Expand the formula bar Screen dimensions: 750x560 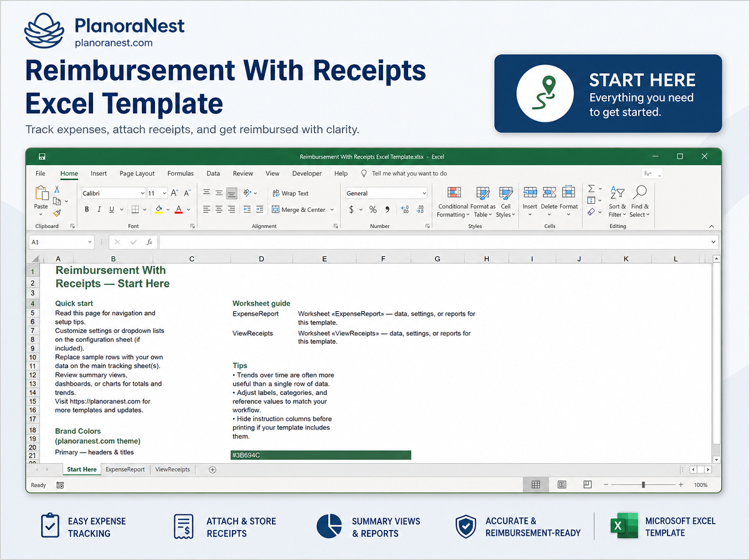[713, 242]
